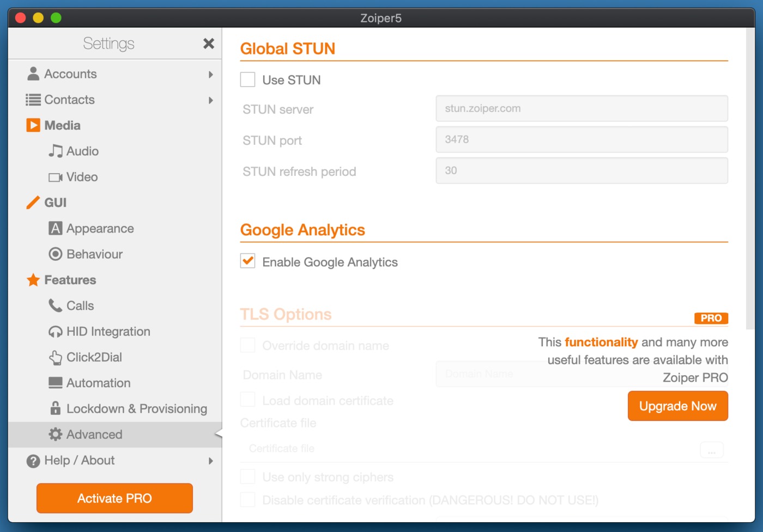This screenshot has width=763, height=532.
Task: Click the Audio music note icon
Action: [56, 151]
